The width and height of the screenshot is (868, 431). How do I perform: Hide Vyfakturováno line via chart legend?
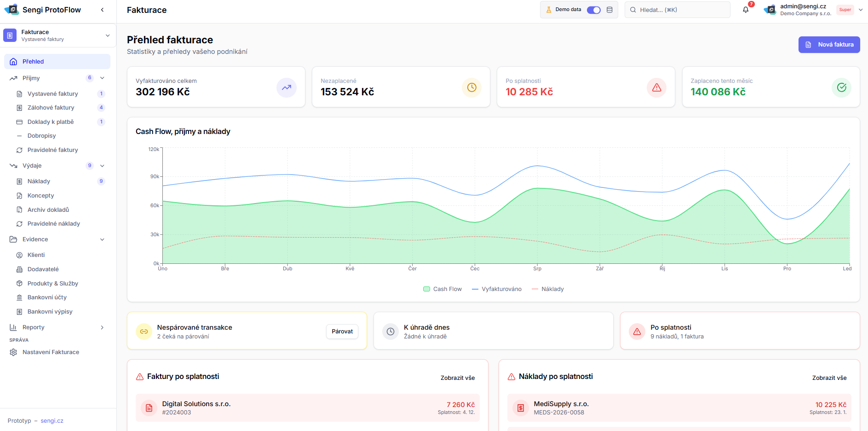497,289
